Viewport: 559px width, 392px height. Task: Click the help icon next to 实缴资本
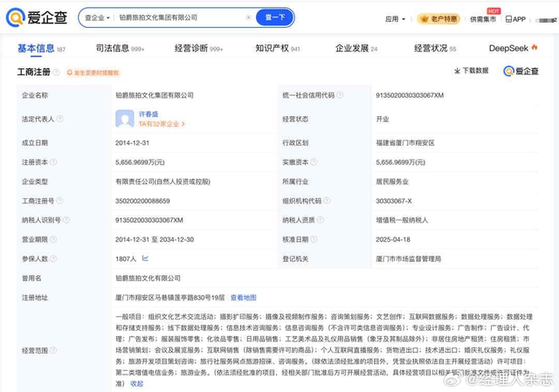(x=314, y=162)
